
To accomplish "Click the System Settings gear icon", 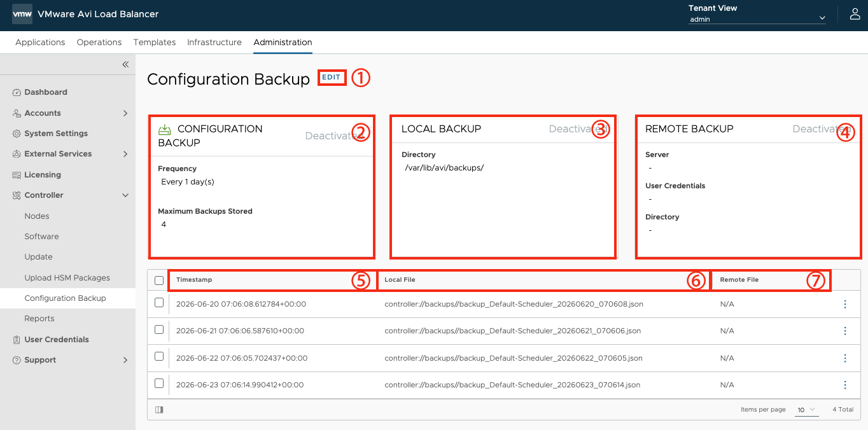I will tap(17, 134).
